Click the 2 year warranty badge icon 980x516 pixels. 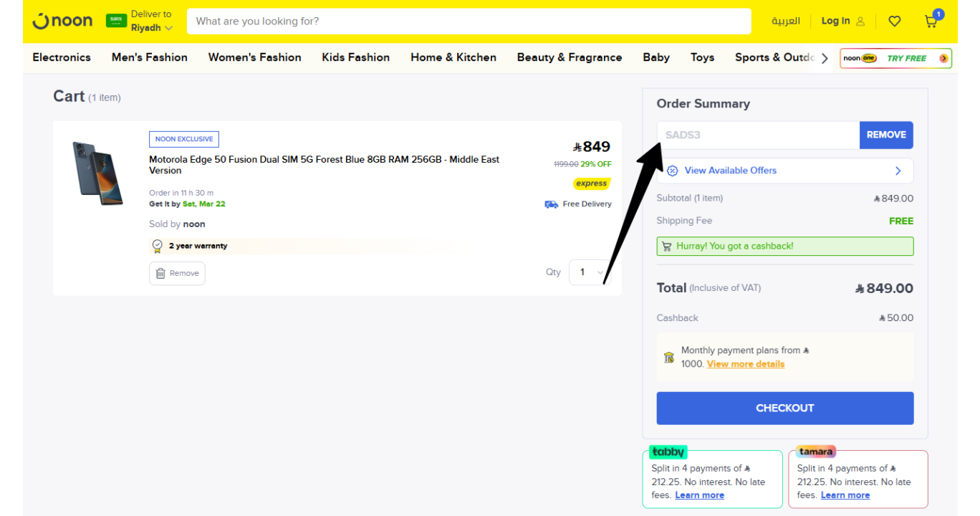(x=158, y=246)
